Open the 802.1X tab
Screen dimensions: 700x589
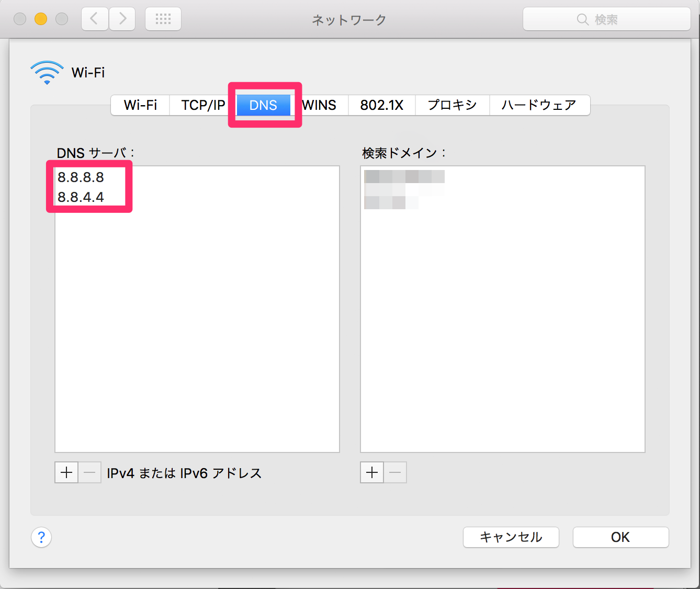pyautogui.click(x=381, y=105)
